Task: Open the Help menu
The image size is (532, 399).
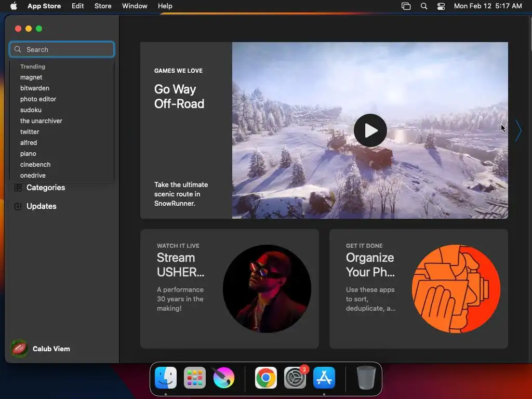Action: coord(165,6)
